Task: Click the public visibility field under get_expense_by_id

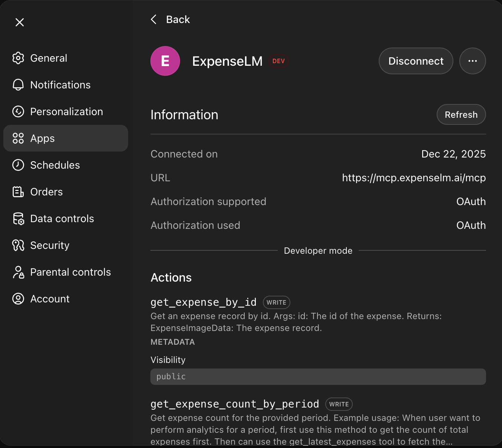Action: pos(318,376)
